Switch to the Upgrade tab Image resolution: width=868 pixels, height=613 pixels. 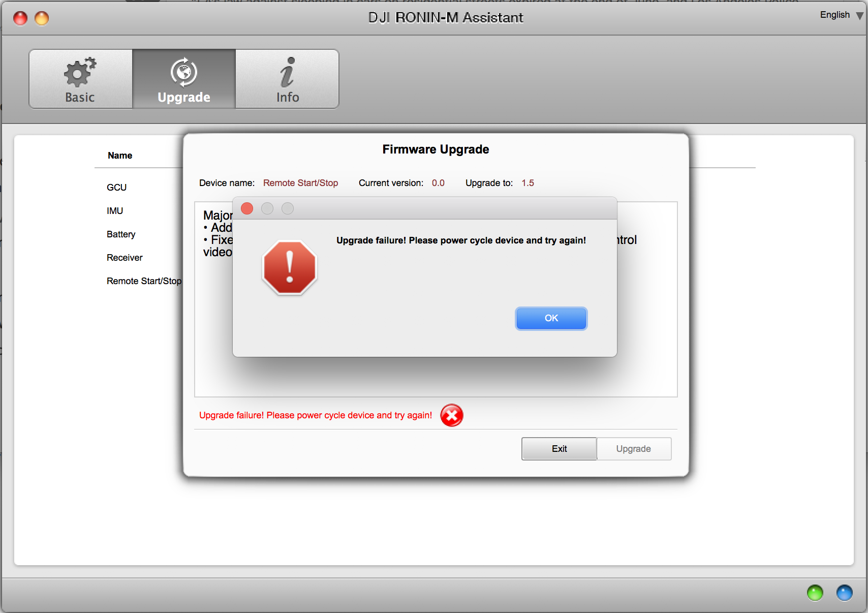click(x=184, y=79)
